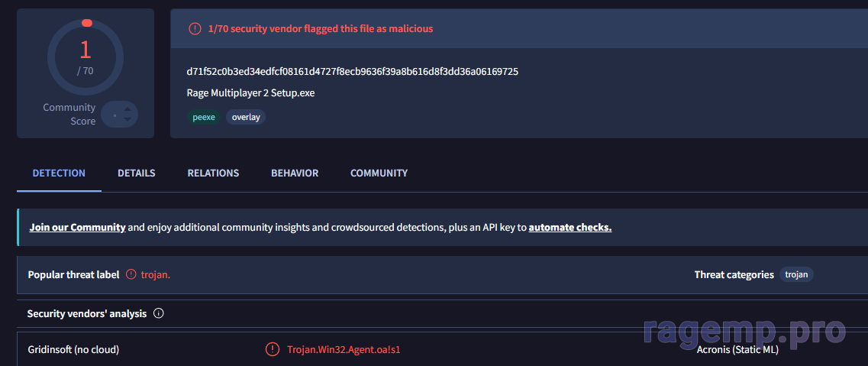Open the DETAILS tab

point(136,173)
